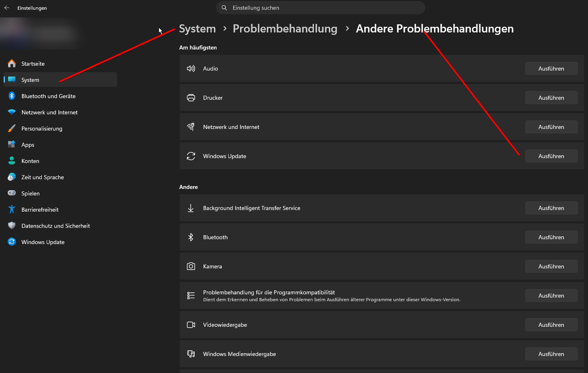Run Background Intelligent Transfer Service troubleshooter
The image size is (588, 373).
click(x=551, y=208)
